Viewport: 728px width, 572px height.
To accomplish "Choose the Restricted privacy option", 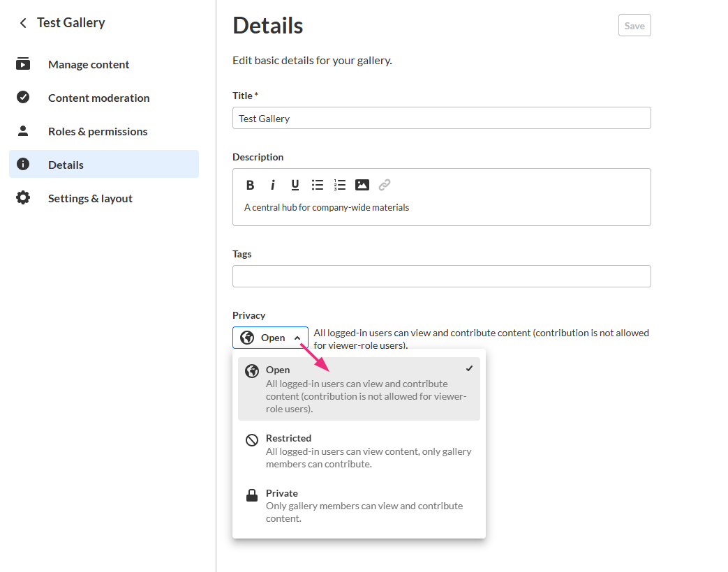I will click(x=359, y=451).
